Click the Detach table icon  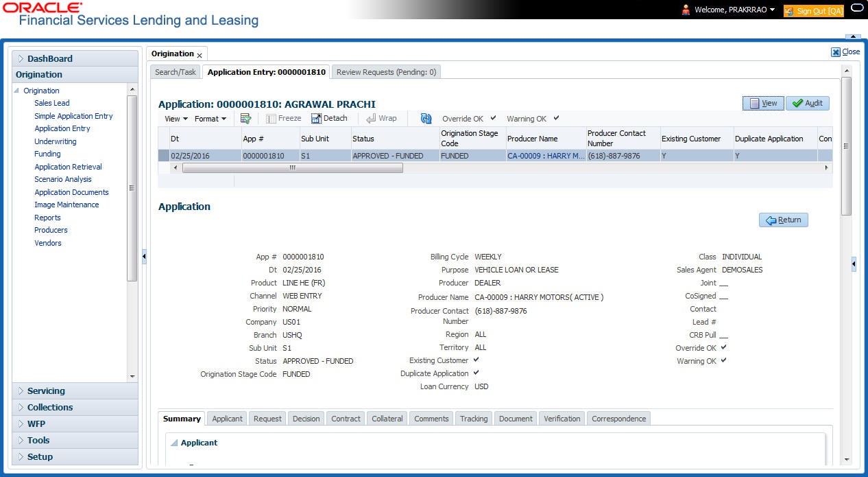point(316,118)
